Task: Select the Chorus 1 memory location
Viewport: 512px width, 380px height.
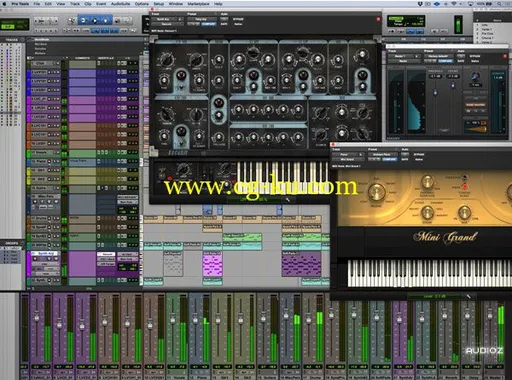Action: point(487,38)
